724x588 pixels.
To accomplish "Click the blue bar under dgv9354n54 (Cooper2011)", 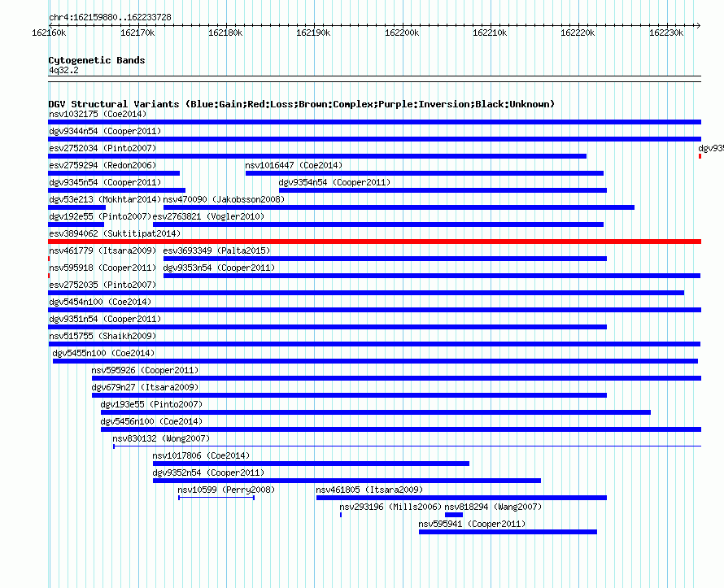I will [443, 190].
